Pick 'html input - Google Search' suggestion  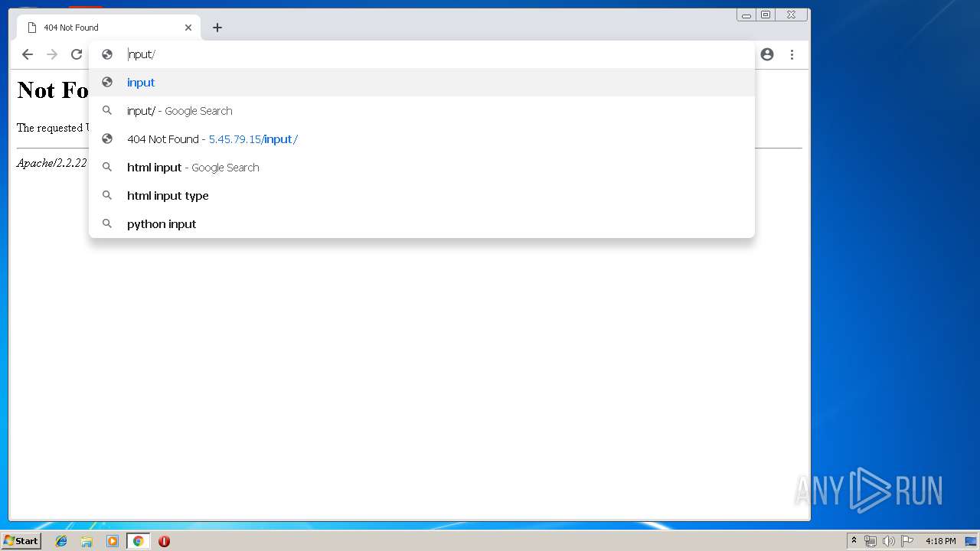click(421, 168)
